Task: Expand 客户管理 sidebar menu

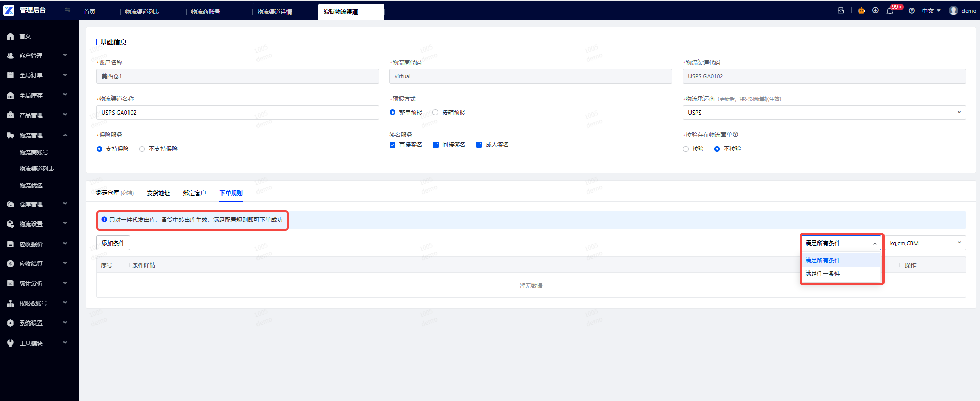Action: tap(65, 55)
